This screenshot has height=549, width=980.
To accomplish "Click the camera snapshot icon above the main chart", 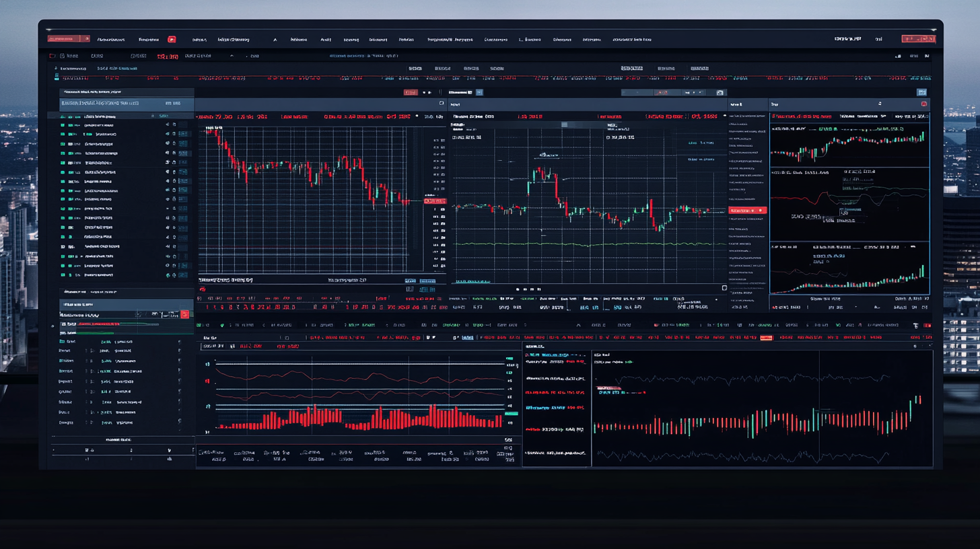I will [x=442, y=104].
